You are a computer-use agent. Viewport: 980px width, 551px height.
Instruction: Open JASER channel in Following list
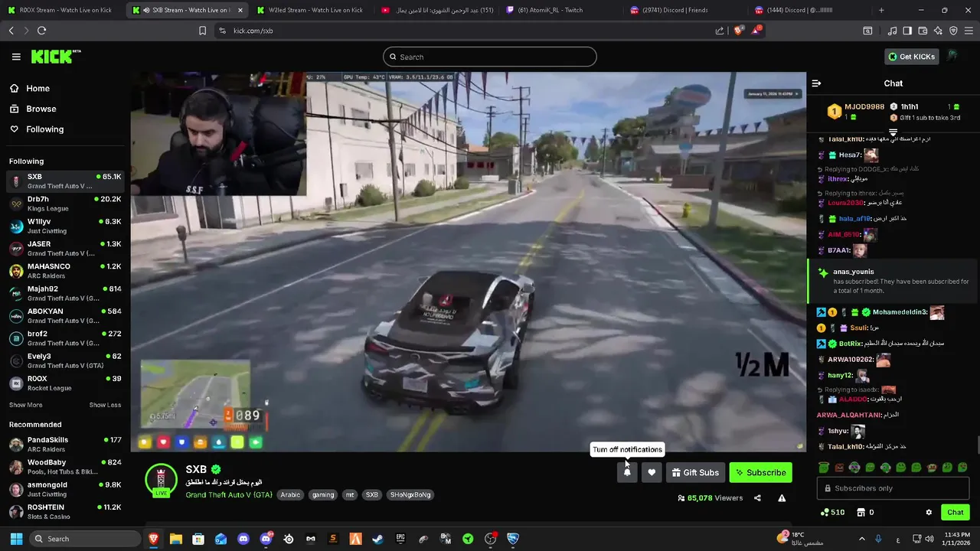click(x=65, y=249)
